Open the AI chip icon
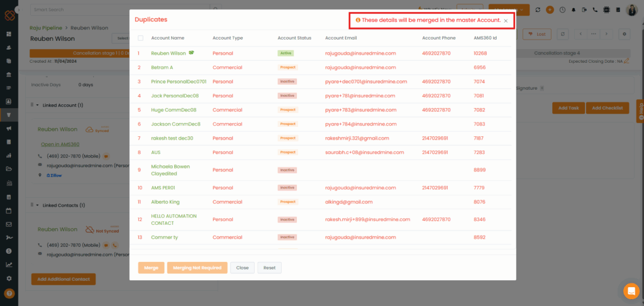The image size is (644, 306). click(606, 10)
